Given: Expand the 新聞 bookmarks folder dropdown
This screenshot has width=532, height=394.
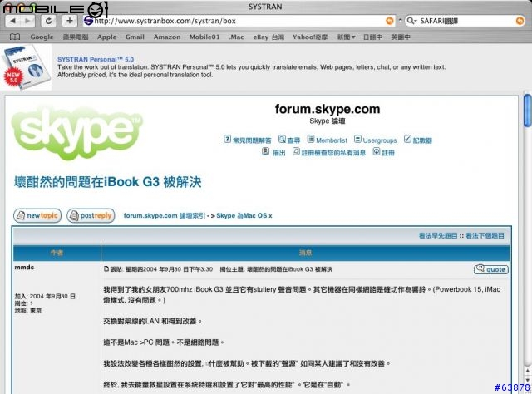Looking at the screenshot, I should click(346, 37).
